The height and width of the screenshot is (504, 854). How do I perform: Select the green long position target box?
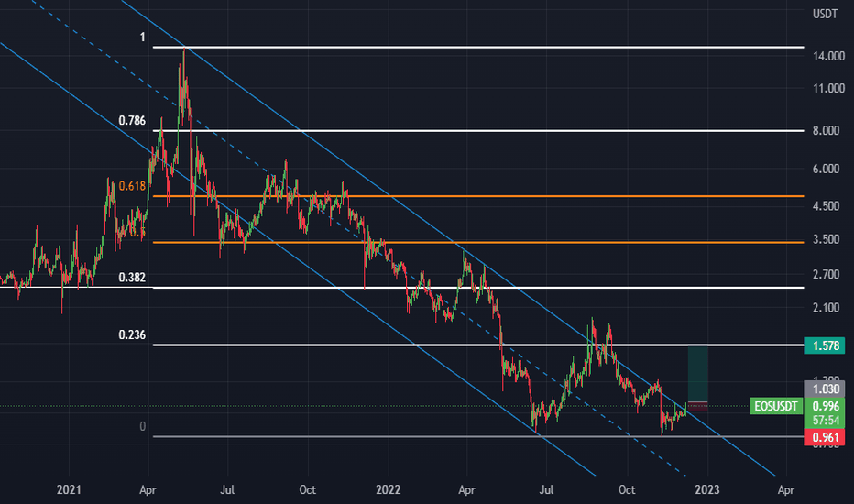pyautogui.click(x=697, y=374)
